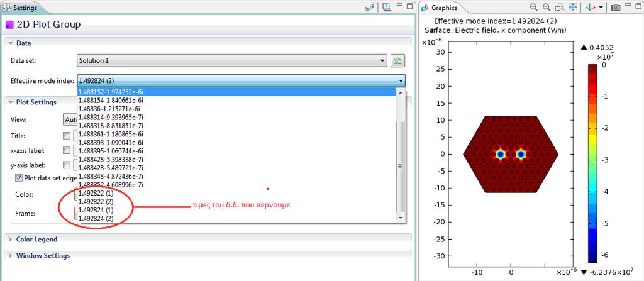Screen dimensions: 644x281
Task: Uncheck Plot data set edges checkbox
Action: click(18, 178)
